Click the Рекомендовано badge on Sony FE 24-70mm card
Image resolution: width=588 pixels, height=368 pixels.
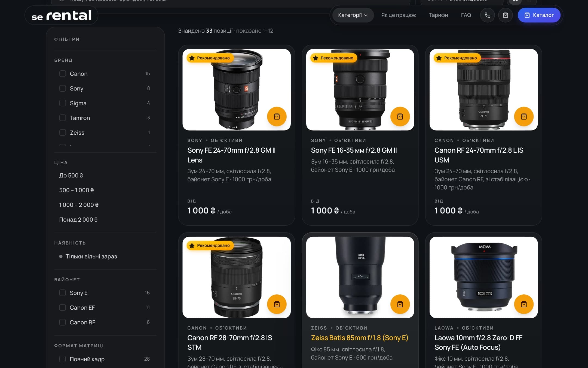coord(210,58)
